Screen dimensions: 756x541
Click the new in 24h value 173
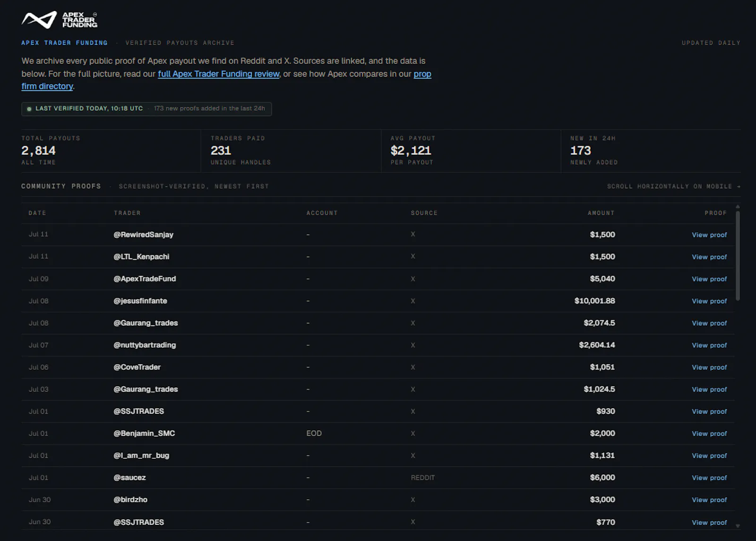coord(581,151)
